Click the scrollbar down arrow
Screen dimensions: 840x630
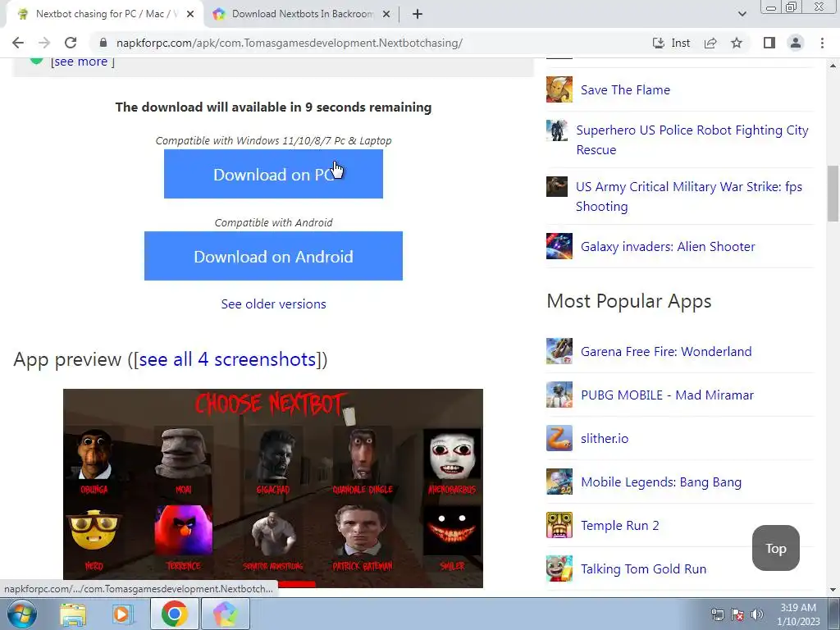click(833, 590)
